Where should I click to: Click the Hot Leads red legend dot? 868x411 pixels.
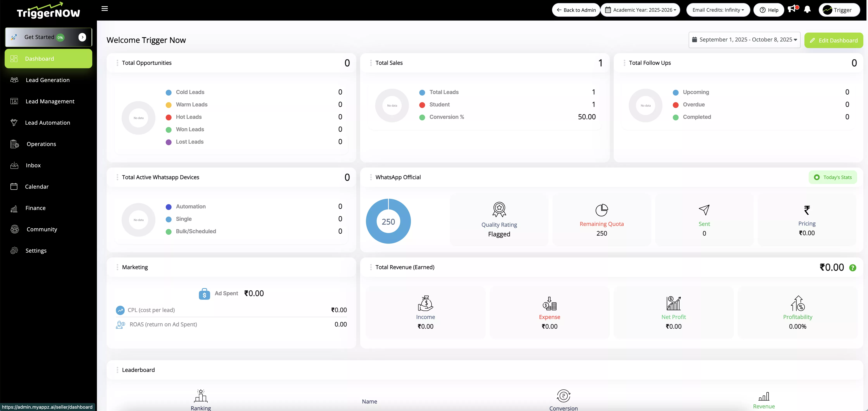(168, 117)
